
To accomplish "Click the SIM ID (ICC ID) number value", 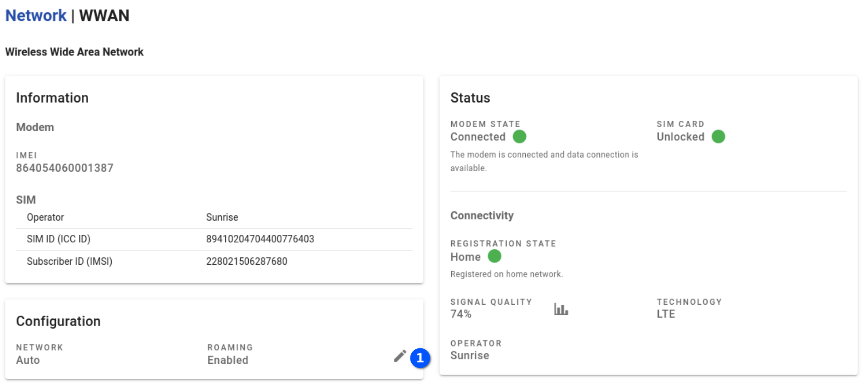I will pos(260,239).
